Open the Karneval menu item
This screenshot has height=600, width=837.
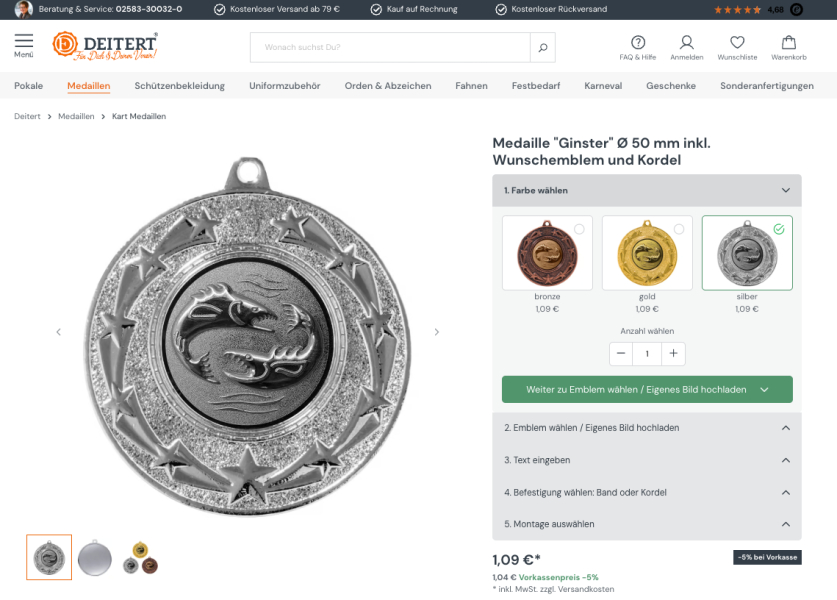point(603,86)
